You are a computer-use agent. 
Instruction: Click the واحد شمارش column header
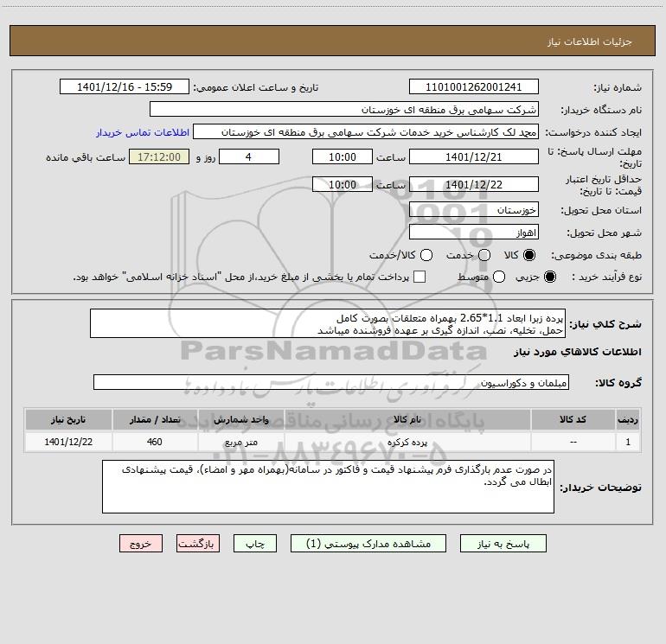[240, 419]
